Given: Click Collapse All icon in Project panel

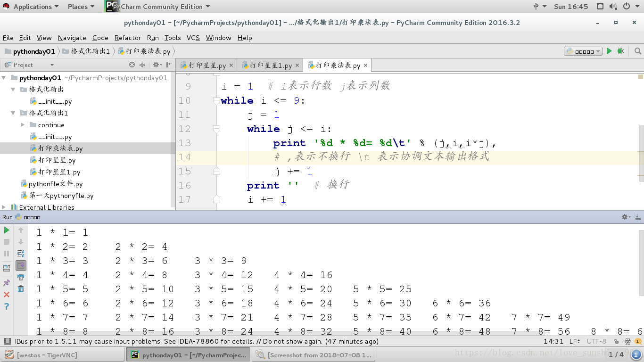Looking at the screenshot, I should coord(142,65).
